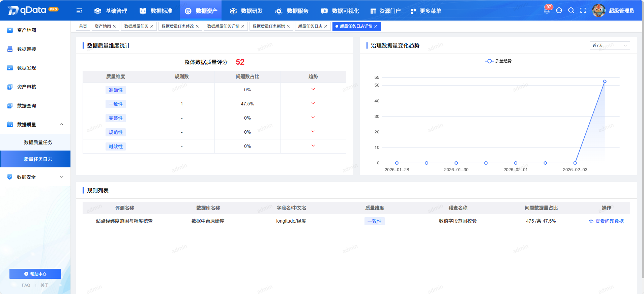Click trend arrow in 规范性 row

313,132
